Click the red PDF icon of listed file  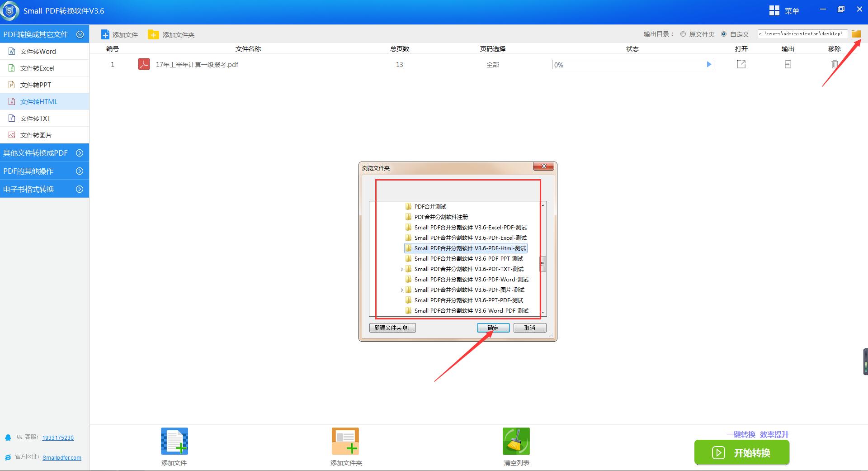(x=144, y=64)
